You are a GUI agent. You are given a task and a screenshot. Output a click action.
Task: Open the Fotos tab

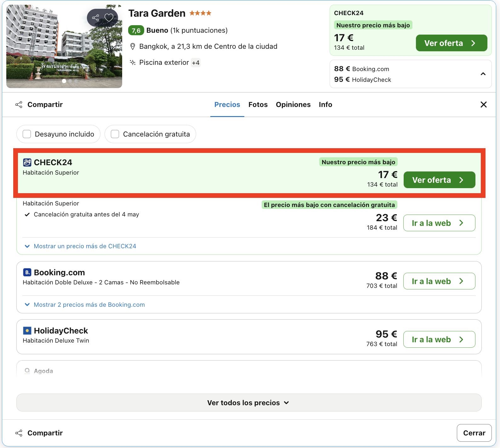click(258, 104)
